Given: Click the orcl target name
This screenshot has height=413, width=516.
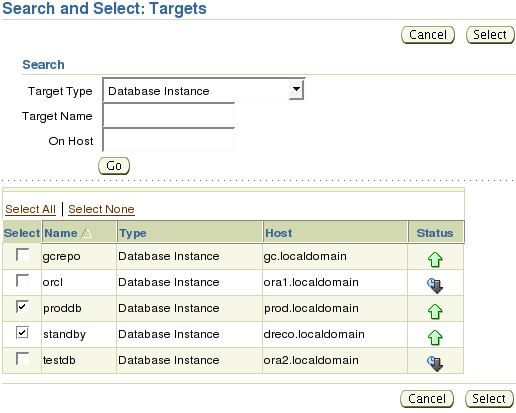Looking at the screenshot, I should (53, 282).
